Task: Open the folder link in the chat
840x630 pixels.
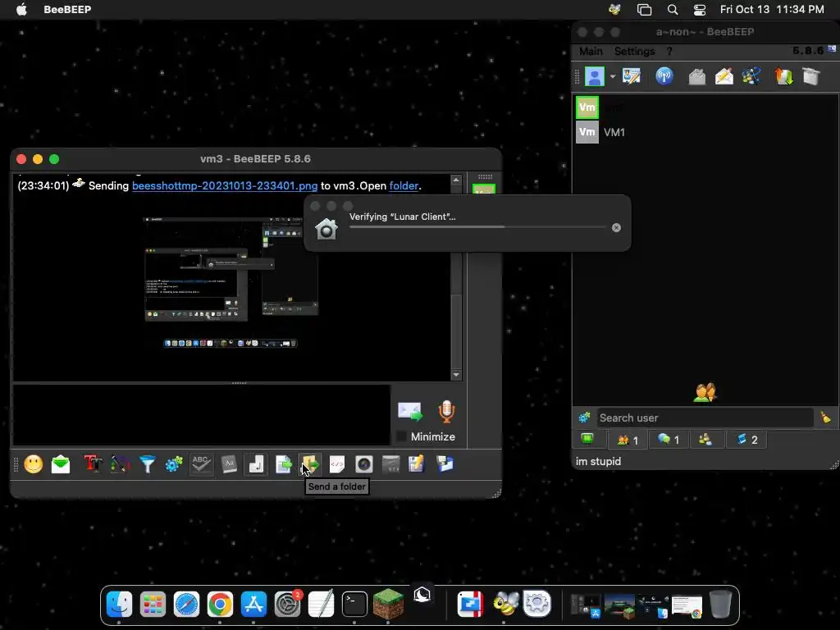Action: pos(404,186)
